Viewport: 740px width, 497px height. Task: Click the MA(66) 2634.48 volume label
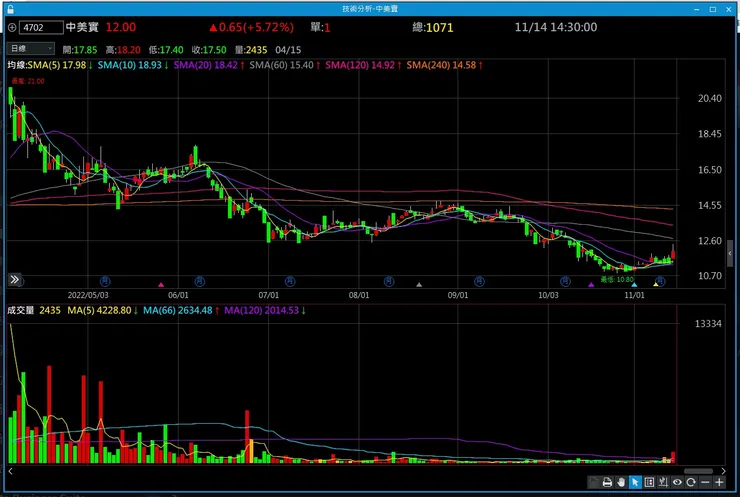tap(177, 310)
